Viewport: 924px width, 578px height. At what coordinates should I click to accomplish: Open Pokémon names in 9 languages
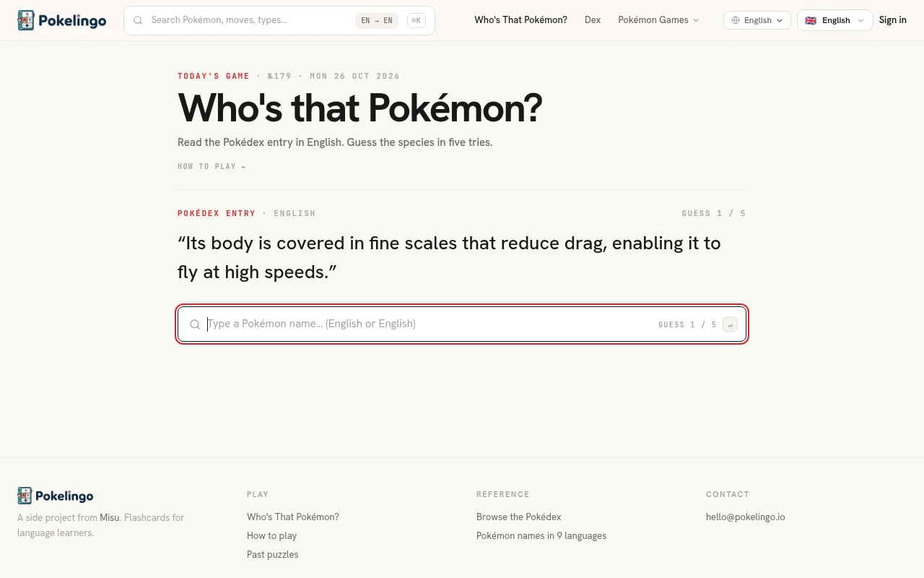coord(541,536)
